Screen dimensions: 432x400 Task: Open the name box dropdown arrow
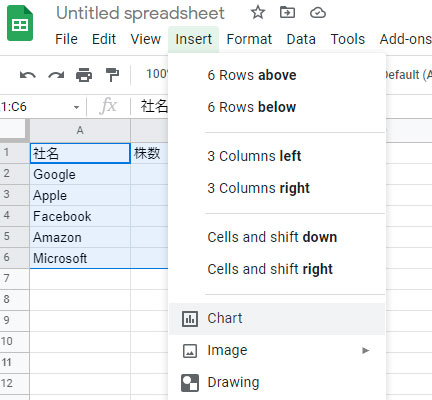[76, 107]
